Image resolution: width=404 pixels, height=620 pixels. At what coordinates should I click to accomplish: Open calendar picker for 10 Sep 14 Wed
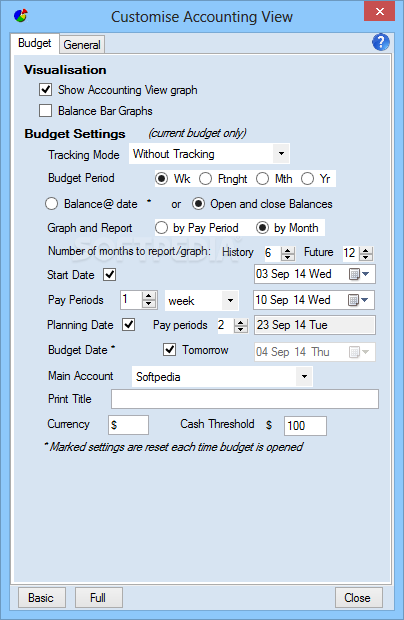click(358, 300)
